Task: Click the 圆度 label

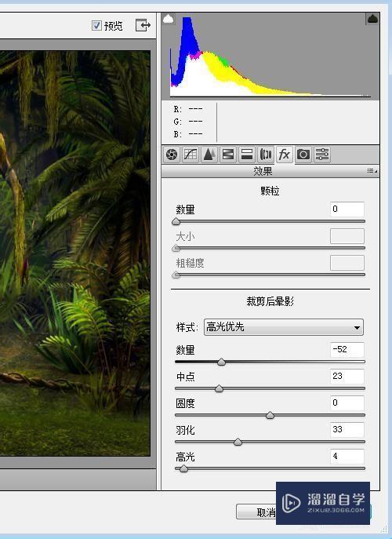Action: tap(185, 403)
